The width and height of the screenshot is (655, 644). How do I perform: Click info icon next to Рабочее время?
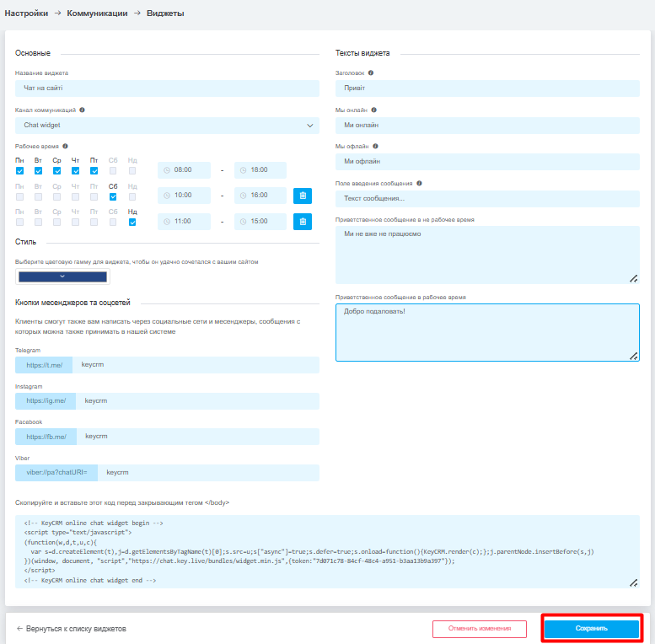[65, 146]
